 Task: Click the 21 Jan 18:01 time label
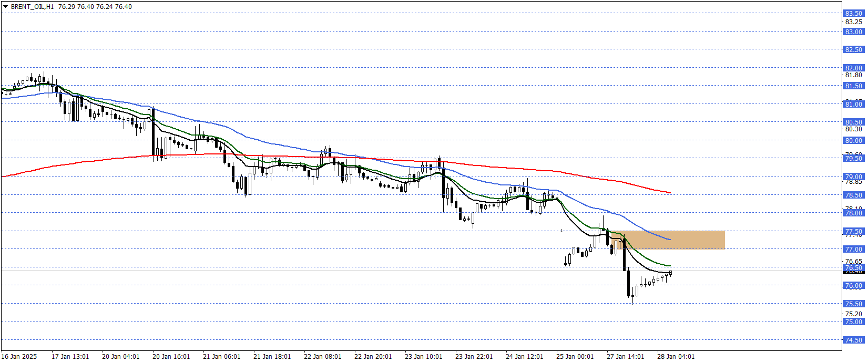pyautogui.click(x=272, y=356)
